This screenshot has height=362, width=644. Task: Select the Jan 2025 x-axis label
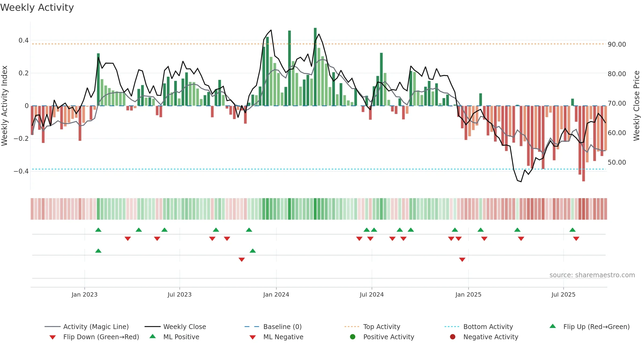coord(468,294)
